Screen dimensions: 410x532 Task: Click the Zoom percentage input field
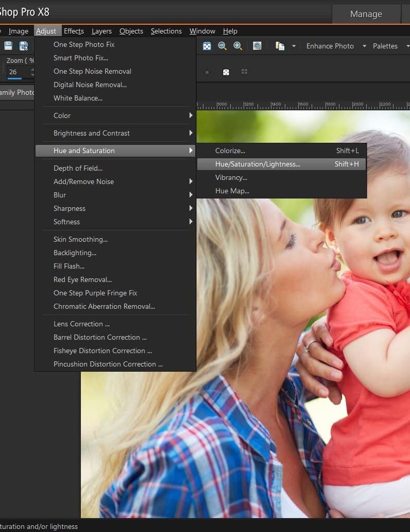coord(18,72)
